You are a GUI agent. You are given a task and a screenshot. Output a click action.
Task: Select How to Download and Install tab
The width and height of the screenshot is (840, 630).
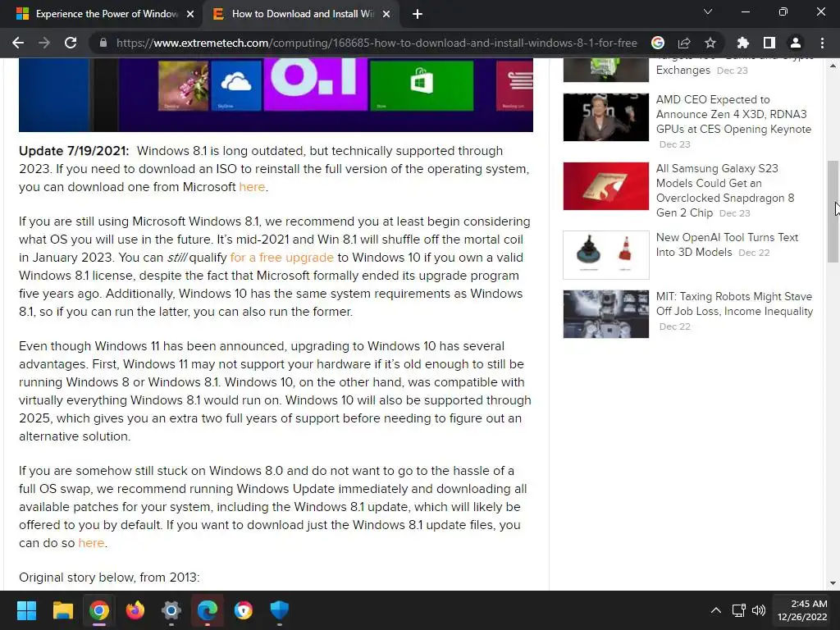coord(300,14)
